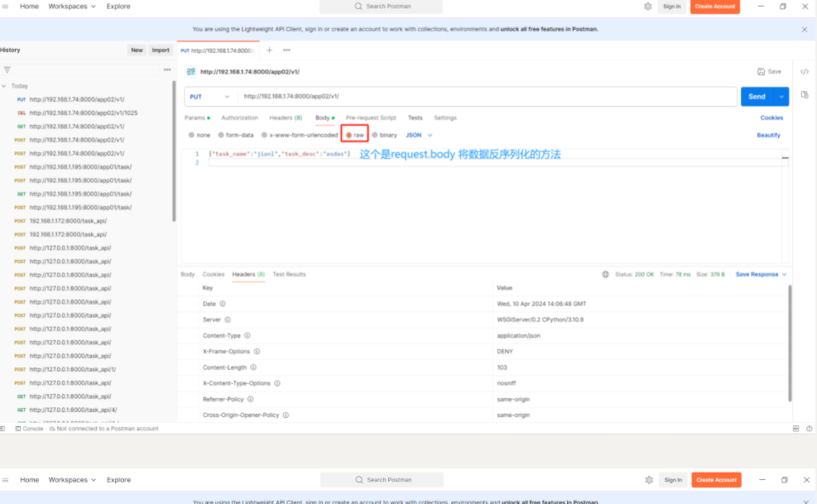Open the JSON format dropdown
The height and width of the screenshot is (504, 817).
tap(419, 135)
